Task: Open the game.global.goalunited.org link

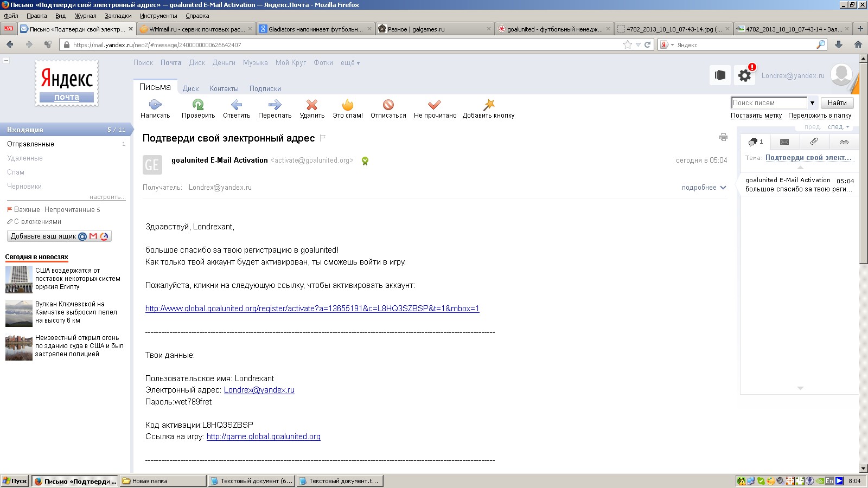Action: [x=264, y=436]
